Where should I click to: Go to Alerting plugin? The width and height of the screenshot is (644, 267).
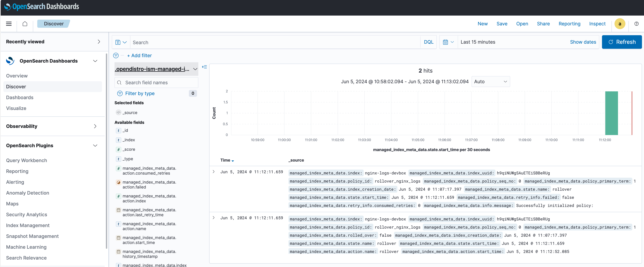coord(15,182)
